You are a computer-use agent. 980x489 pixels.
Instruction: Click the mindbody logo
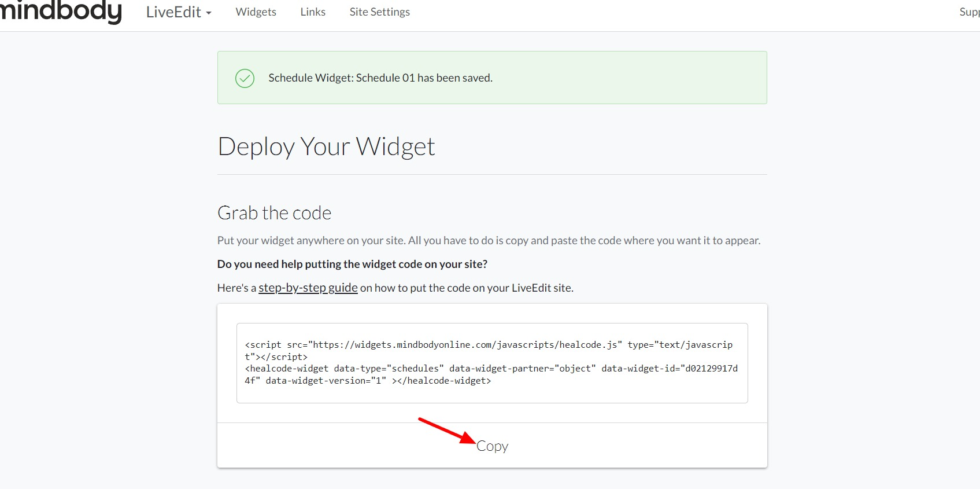(61, 11)
